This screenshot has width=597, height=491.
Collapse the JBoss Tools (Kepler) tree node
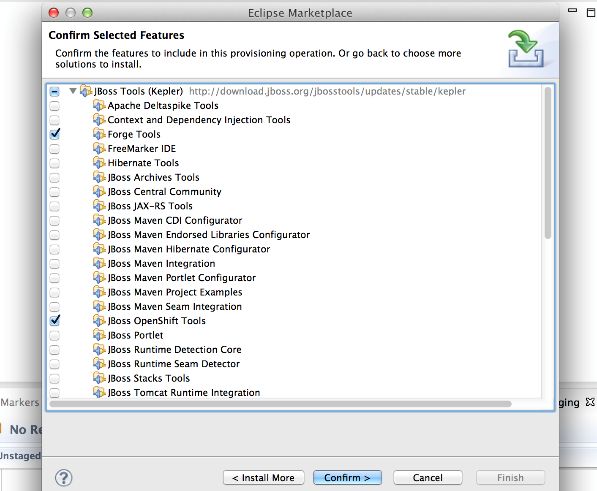73,91
